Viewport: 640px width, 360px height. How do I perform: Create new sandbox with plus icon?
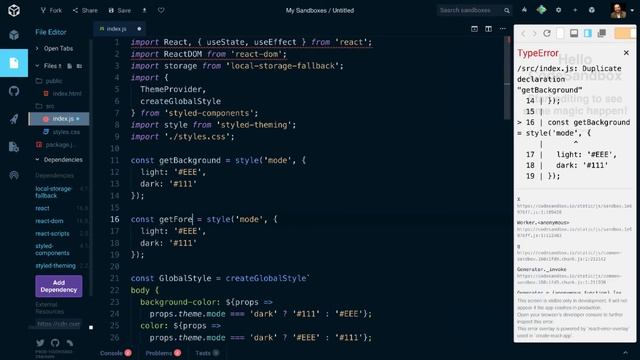[575, 10]
